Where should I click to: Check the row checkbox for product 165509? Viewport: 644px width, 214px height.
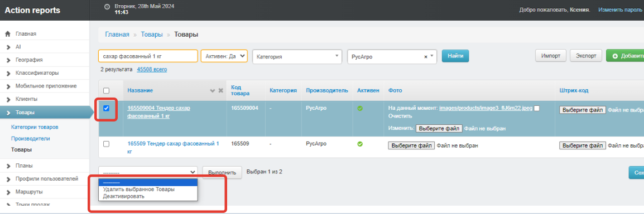tap(107, 144)
